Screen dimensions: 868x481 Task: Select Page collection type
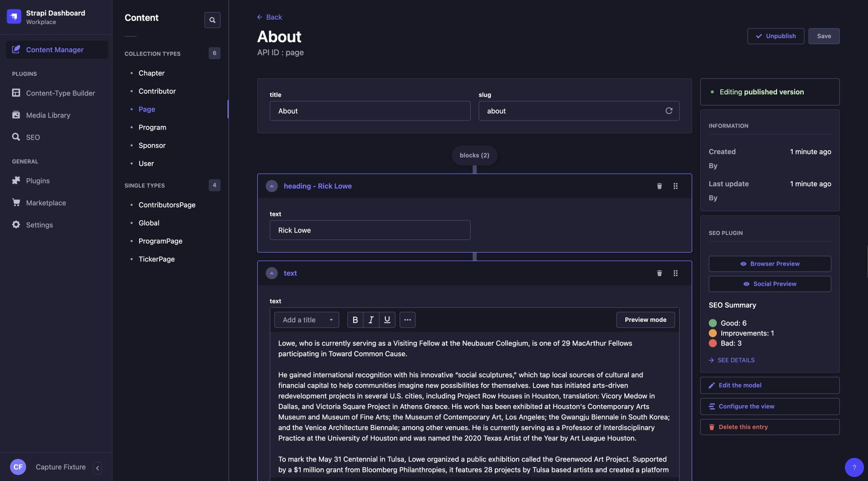click(147, 109)
